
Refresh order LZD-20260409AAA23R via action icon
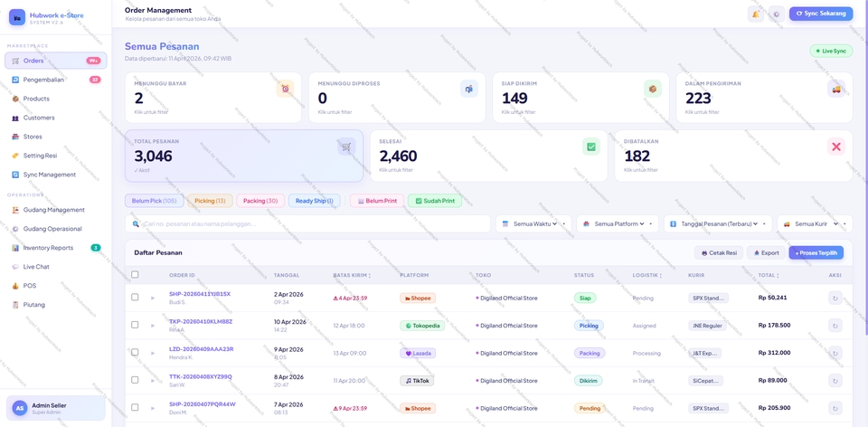[835, 353]
